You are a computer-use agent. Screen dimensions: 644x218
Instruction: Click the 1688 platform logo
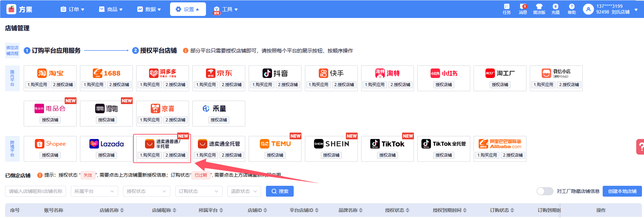tap(106, 73)
